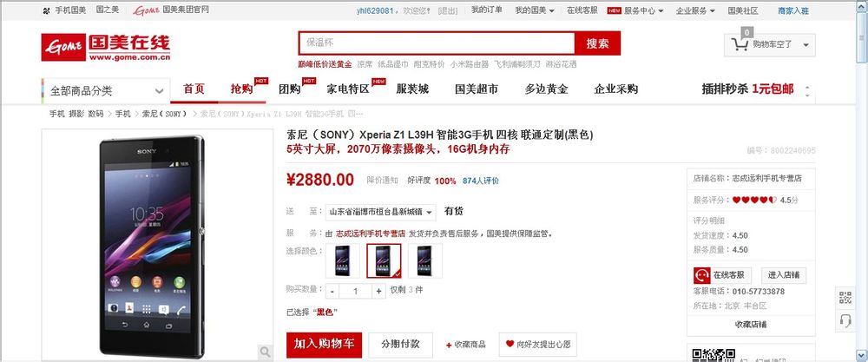868x362 pixels.
Task: Click 分期付款 installment button
Action: coord(400,345)
